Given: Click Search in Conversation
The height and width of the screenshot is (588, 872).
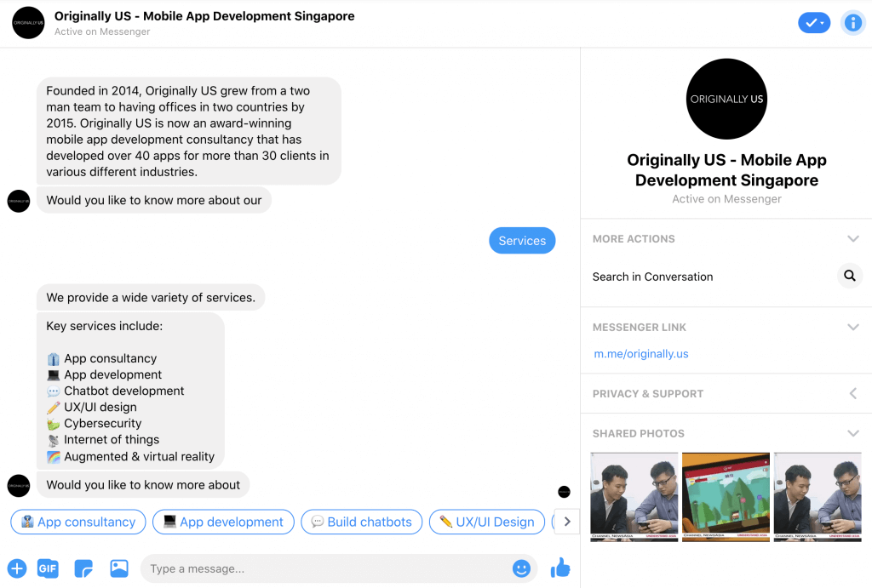Looking at the screenshot, I should click(x=652, y=277).
